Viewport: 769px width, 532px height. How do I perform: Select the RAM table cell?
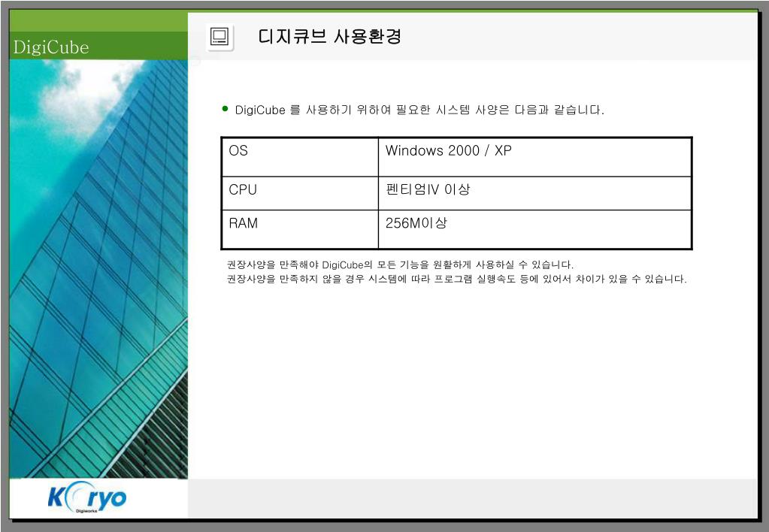point(300,229)
